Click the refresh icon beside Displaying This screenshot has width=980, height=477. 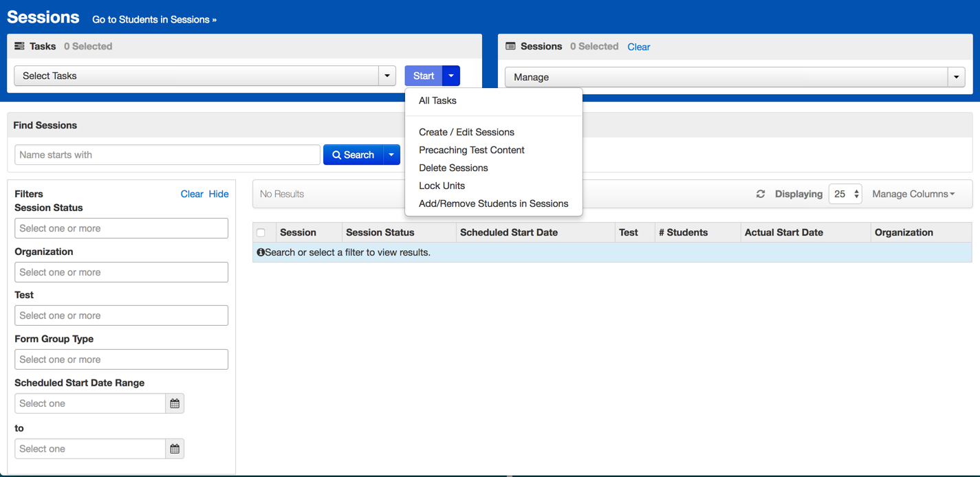tap(761, 195)
